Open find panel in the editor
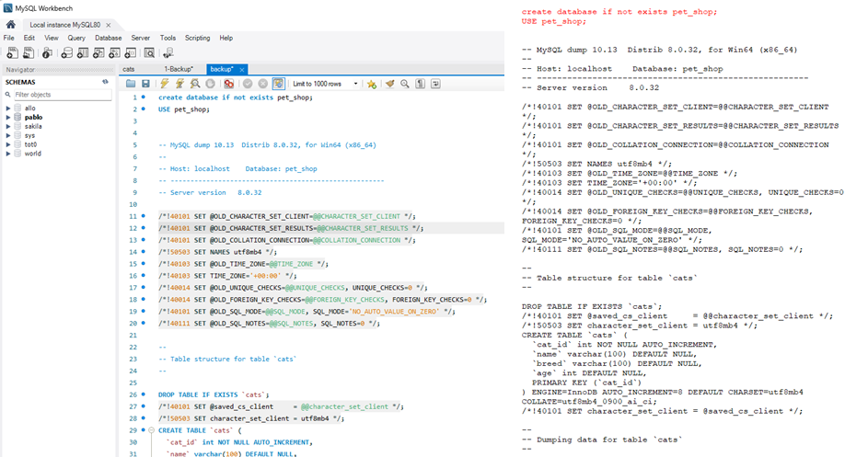The width and height of the screenshot is (868, 457). 405,84
